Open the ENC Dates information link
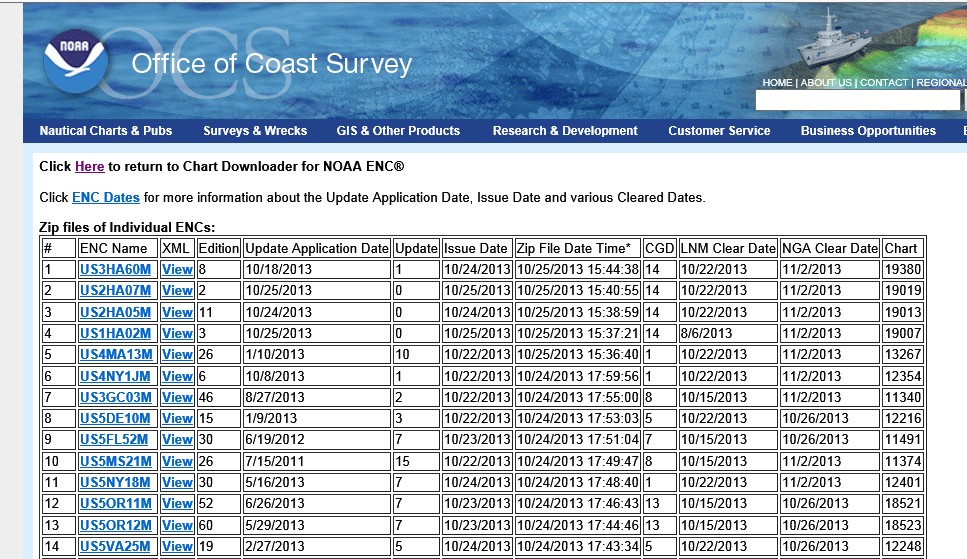967x559 pixels. (105, 197)
